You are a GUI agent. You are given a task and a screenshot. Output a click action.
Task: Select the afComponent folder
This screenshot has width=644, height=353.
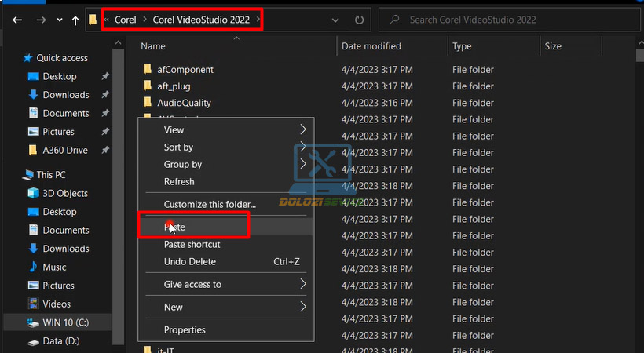click(x=185, y=69)
